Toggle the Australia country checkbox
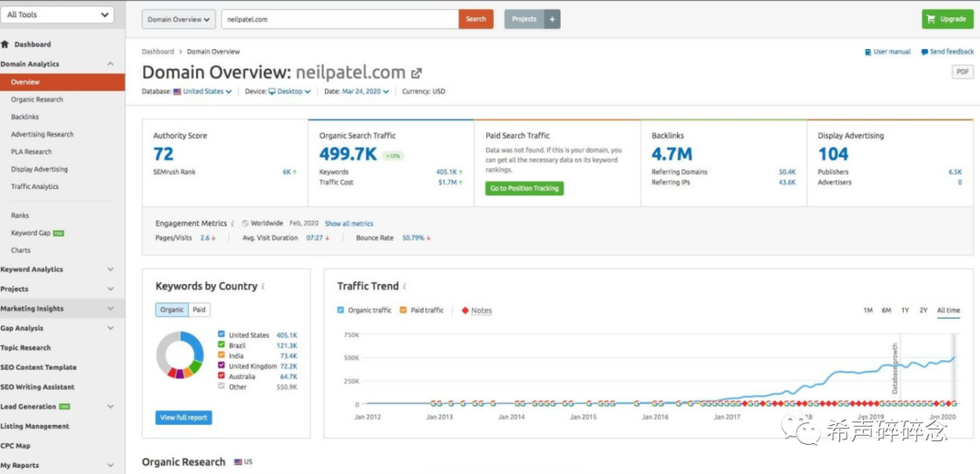The width and height of the screenshot is (980, 474). [221, 376]
